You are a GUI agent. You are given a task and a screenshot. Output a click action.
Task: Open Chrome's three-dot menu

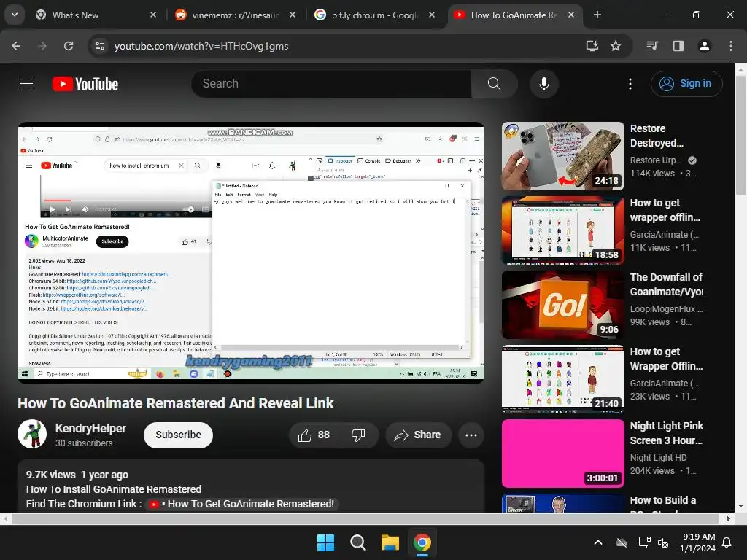tap(730, 46)
